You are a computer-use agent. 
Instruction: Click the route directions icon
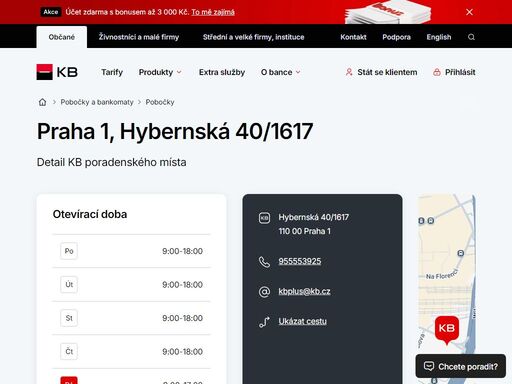coord(264,322)
